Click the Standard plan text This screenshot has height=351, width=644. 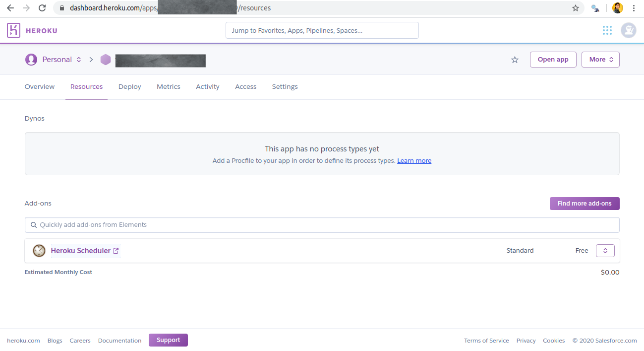click(520, 251)
